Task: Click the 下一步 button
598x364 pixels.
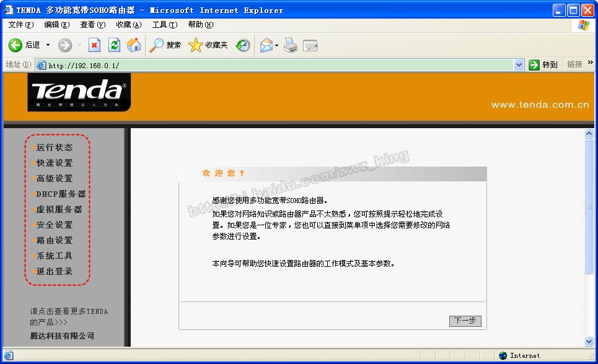Action: pos(465,321)
